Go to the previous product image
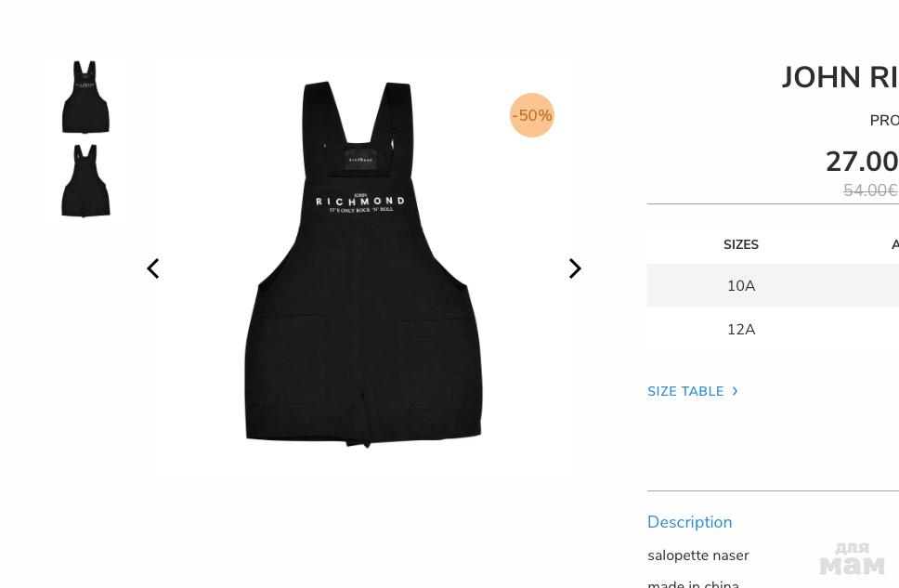The height and width of the screenshot is (588, 899). pos(152,268)
